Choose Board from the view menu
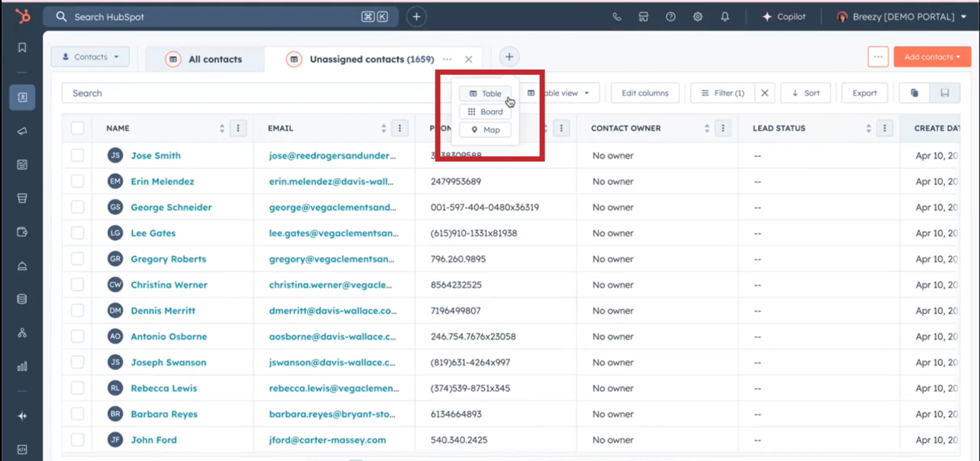 [485, 111]
